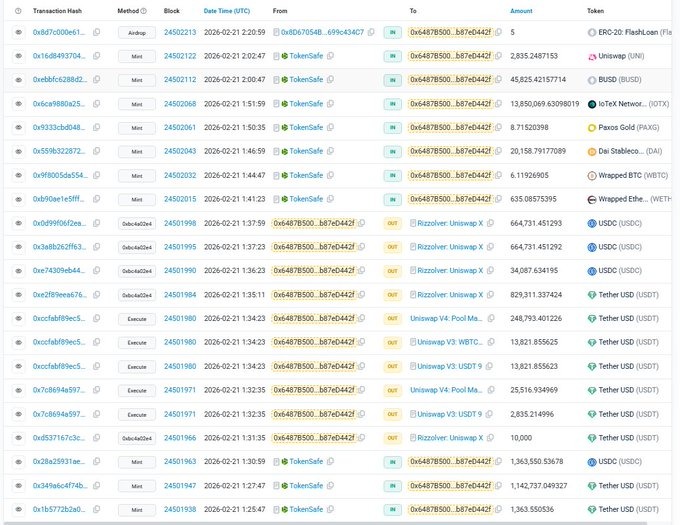Image resolution: width=680 pixels, height=525 pixels.
Task: Copy Uniswap V3: WBTC address icon
Action: [x=491, y=342]
